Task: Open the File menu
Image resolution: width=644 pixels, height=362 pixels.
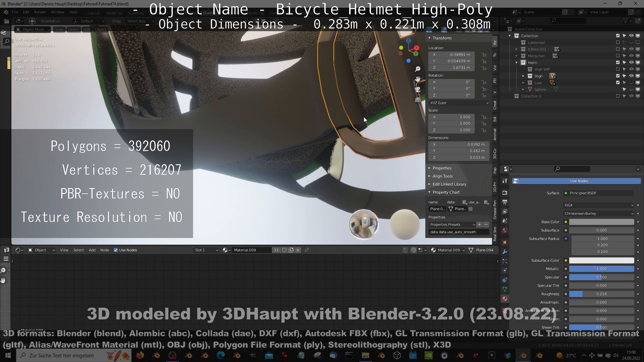Action: (15, 12)
